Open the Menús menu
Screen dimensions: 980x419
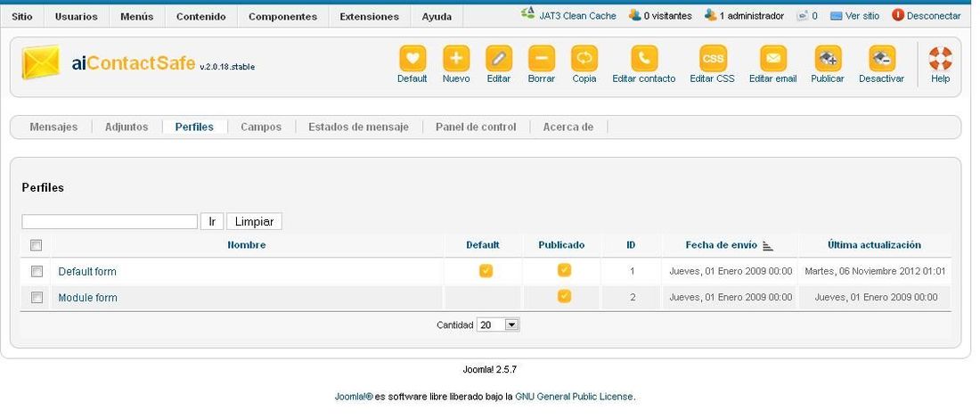point(137,17)
